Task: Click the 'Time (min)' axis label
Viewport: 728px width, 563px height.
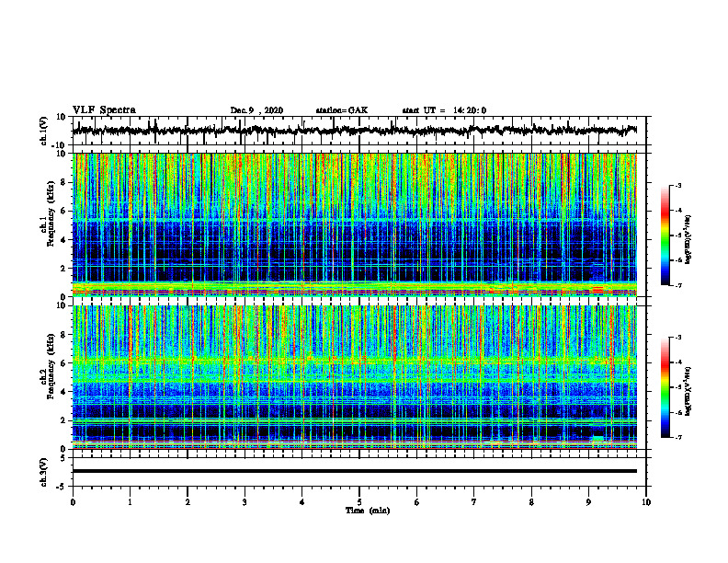Action: (368, 511)
